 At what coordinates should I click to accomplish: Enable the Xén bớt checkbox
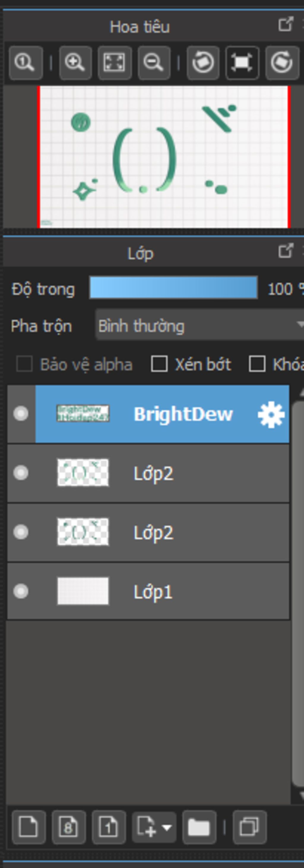(x=159, y=364)
